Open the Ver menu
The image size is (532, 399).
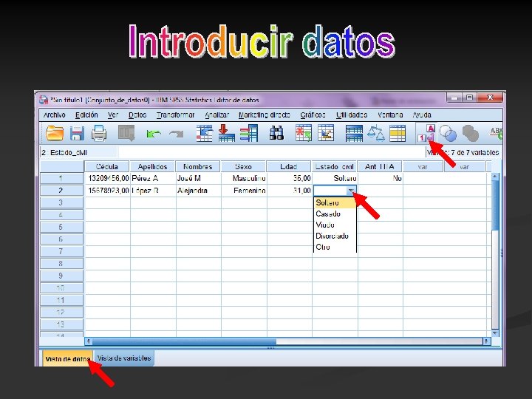tap(113, 115)
